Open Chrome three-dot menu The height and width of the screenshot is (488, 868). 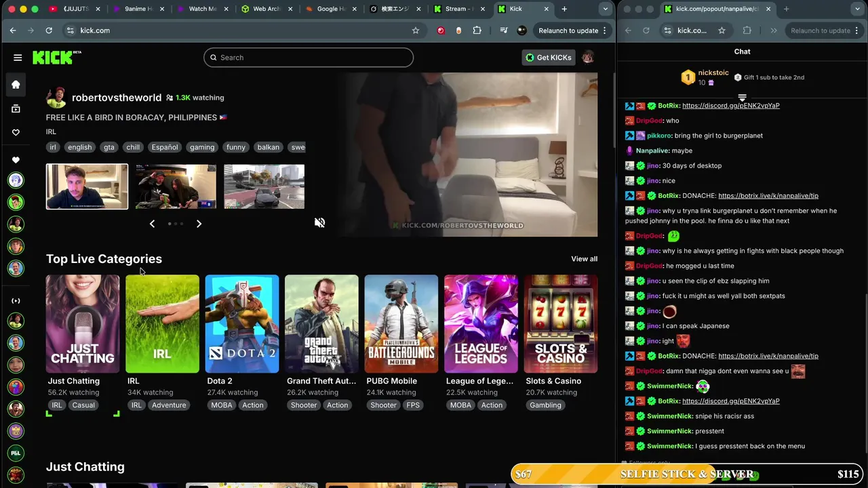(604, 30)
